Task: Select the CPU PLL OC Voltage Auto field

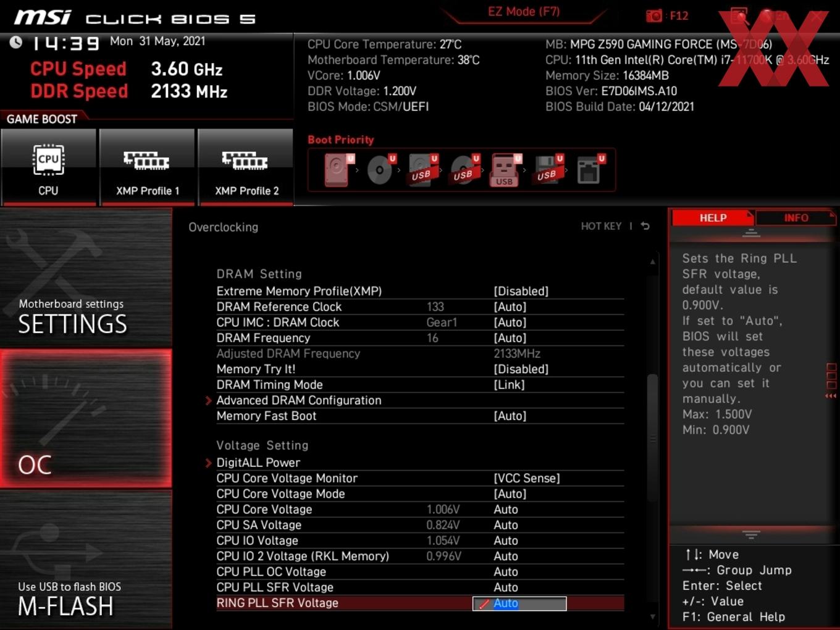Action: 505,572
